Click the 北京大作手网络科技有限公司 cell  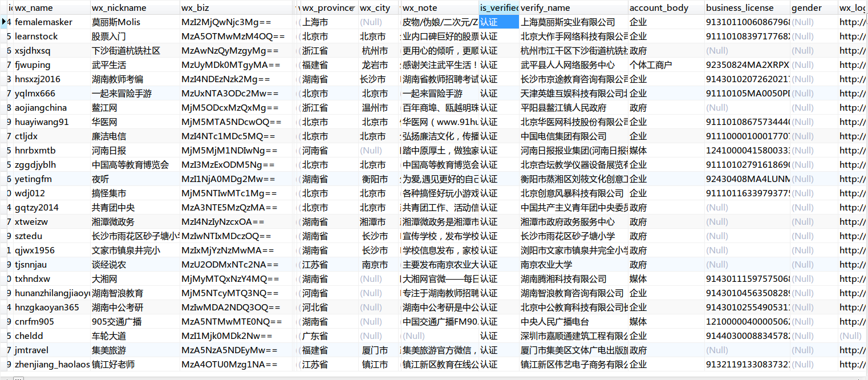tap(573, 37)
